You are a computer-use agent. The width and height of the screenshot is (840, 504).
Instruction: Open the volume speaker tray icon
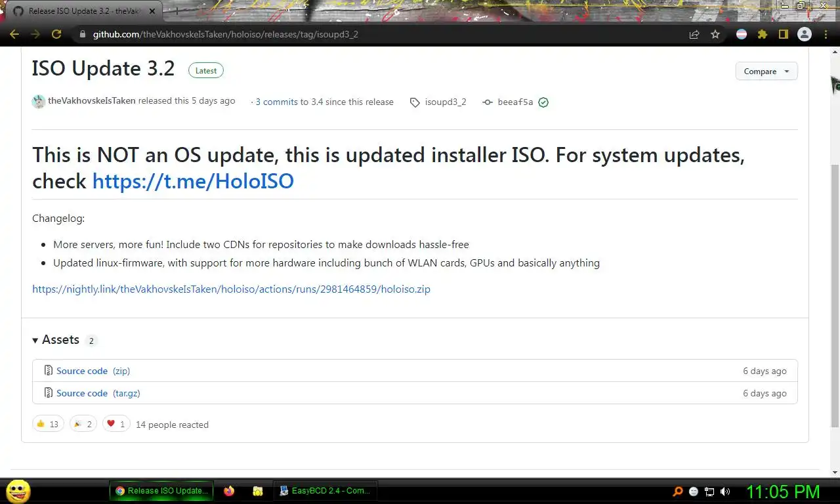coord(725,491)
